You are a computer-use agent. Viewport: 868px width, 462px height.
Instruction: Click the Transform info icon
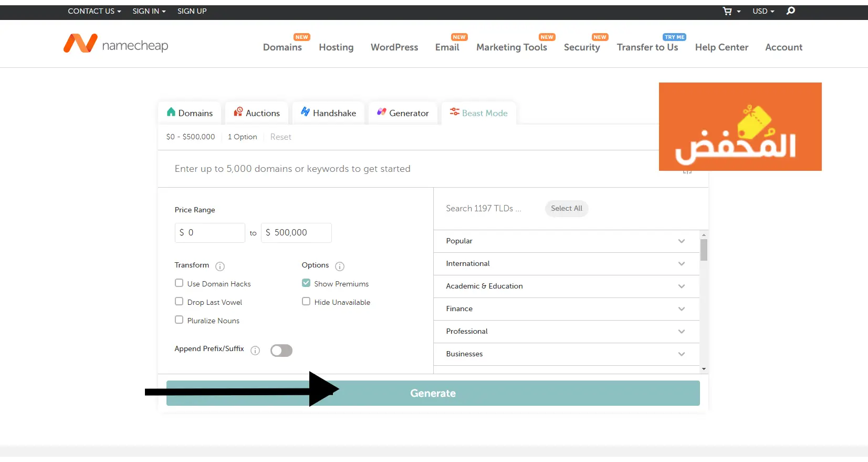(x=220, y=266)
